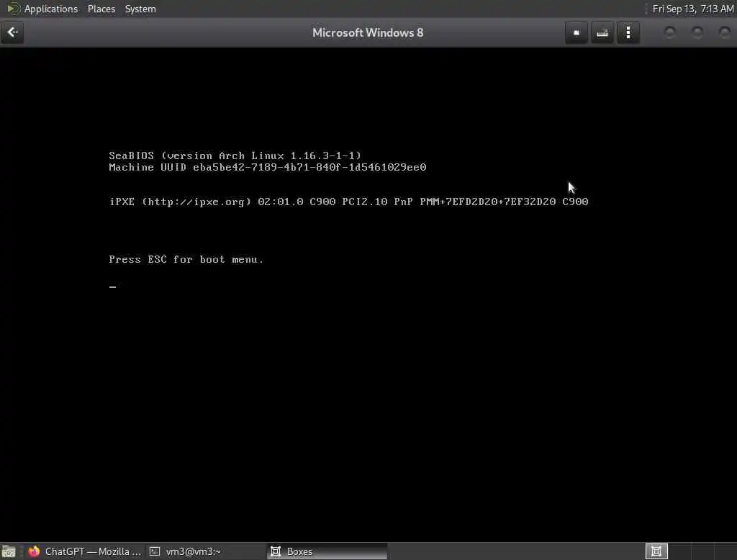Close the Boxes window
The image size is (737, 560).
click(724, 32)
